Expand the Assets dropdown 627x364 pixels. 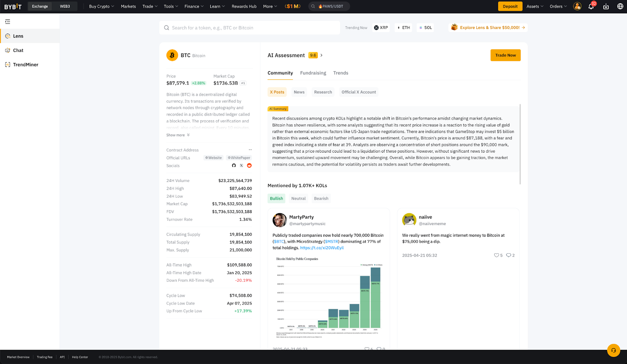[x=535, y=6]
